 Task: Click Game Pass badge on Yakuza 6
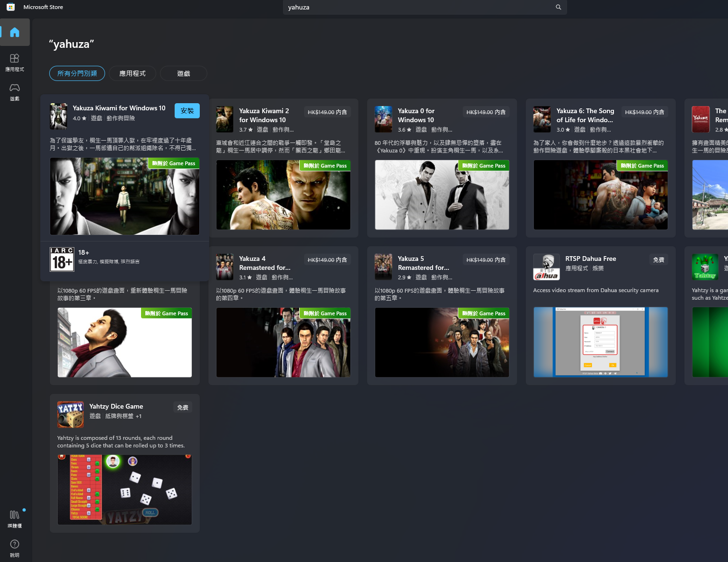642,166
